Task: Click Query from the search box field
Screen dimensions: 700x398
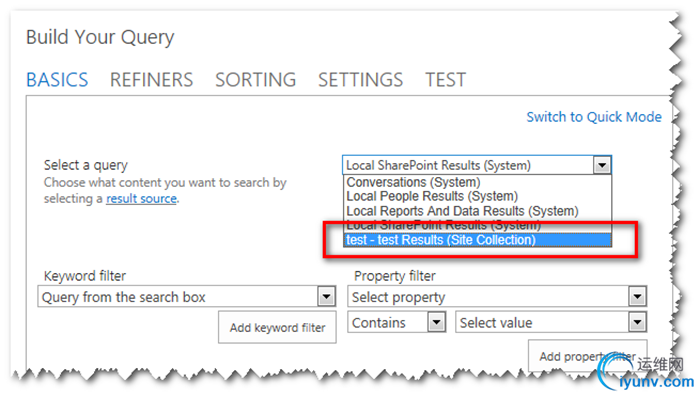Action: 187,297
